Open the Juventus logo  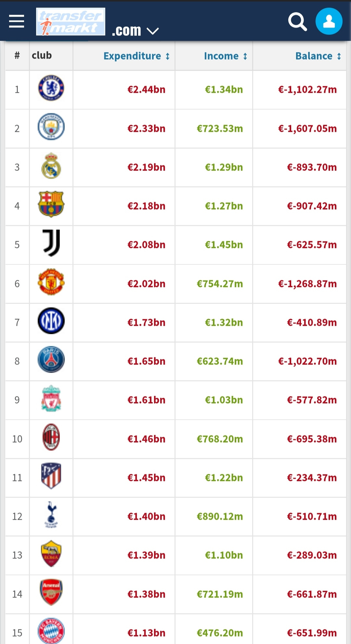pyautogui.click(x=51, y=243)
